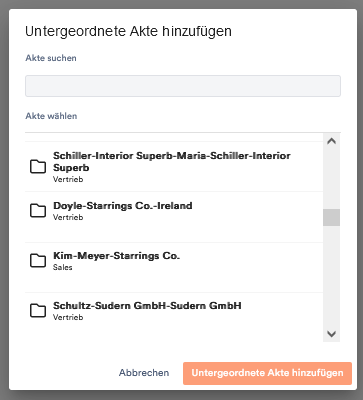Click the Akte suchen label
The width and height of the screenshot is (363, 400).
coord(51,58)
